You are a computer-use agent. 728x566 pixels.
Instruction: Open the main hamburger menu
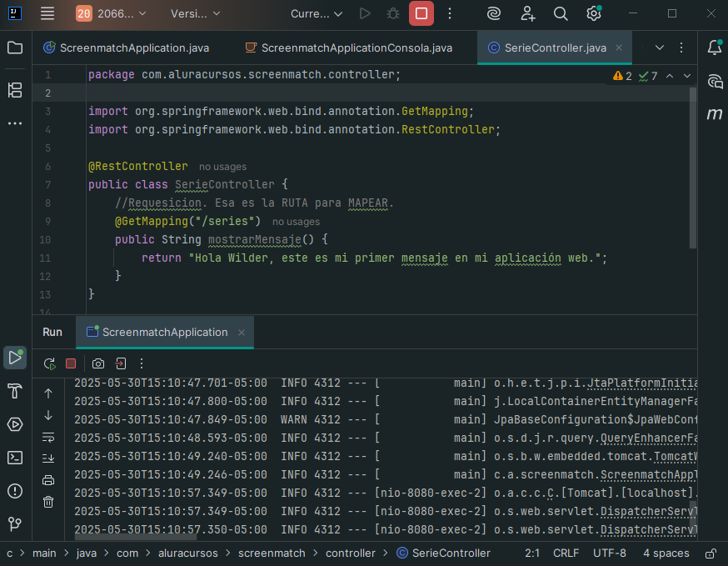[47, 13]
